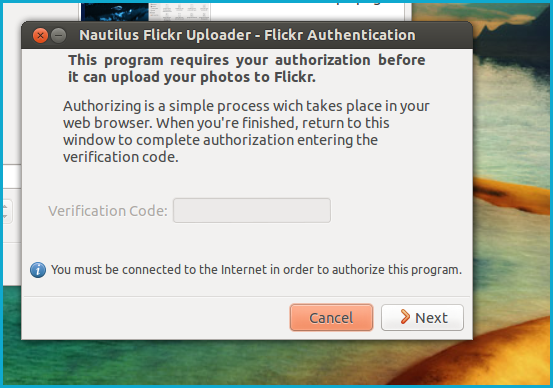Decrease the partially hidden stepper on the left edge
The width and height of the screenshot is (553, 388).
pos(6,217)
